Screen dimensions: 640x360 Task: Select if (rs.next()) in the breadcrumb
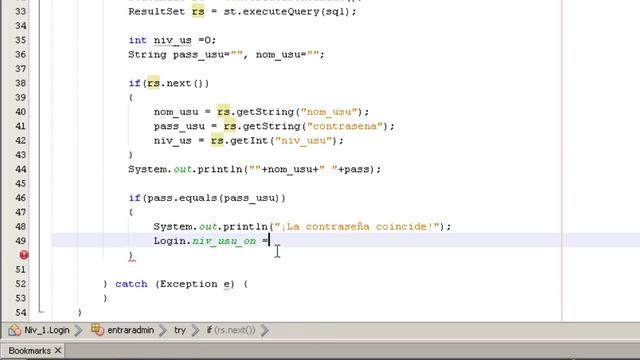click(x=231, y=330)
